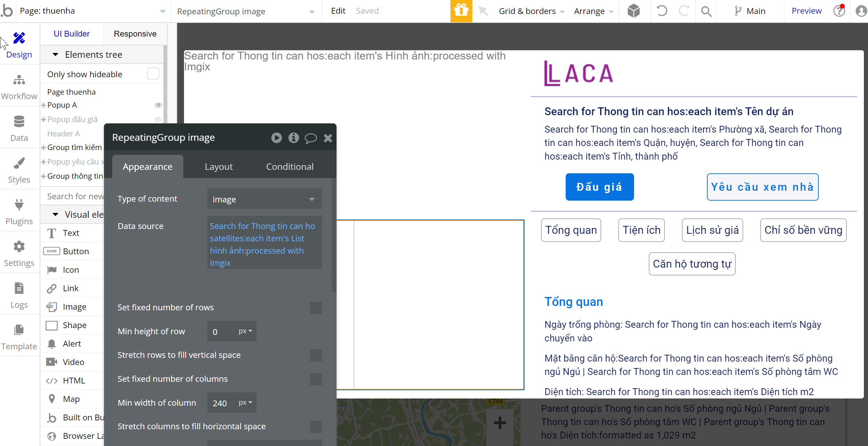The image size is (868, 446).
Task: Open the Type of content dropdown
Action: pyautogui.click(x=264, y=199)
